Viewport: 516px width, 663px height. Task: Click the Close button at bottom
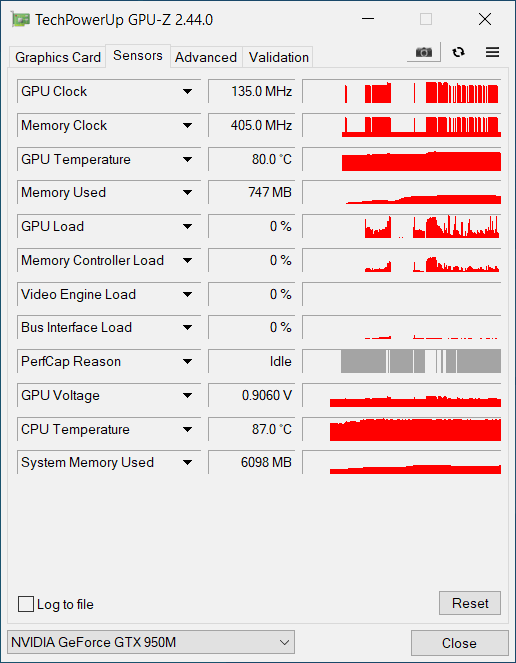pyautogui.click(x=459, y=643)
